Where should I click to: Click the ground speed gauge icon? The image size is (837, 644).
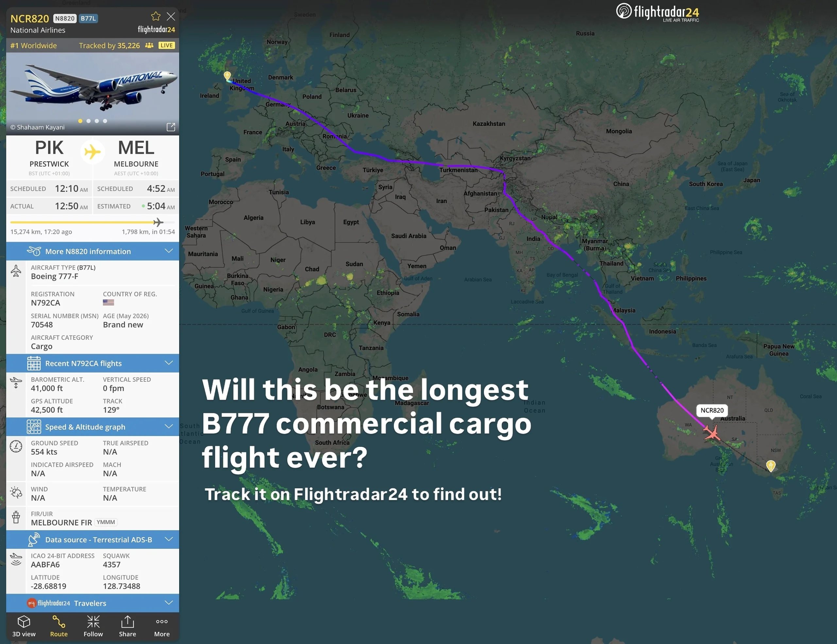tap(16, 446)
